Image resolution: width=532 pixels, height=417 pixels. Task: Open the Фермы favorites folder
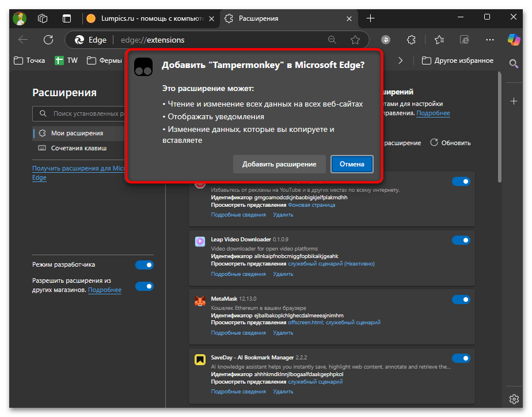pyautogui.click(x=104, y=60)
